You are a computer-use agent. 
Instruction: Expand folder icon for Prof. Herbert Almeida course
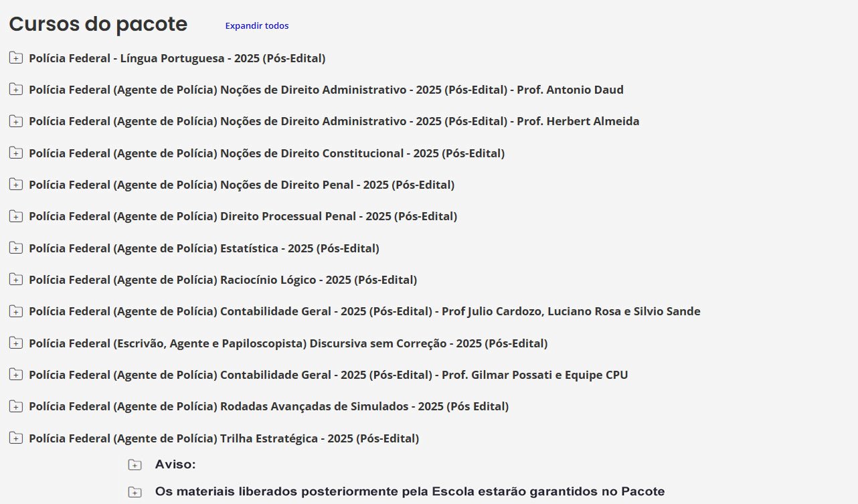[x=16, y=121]
